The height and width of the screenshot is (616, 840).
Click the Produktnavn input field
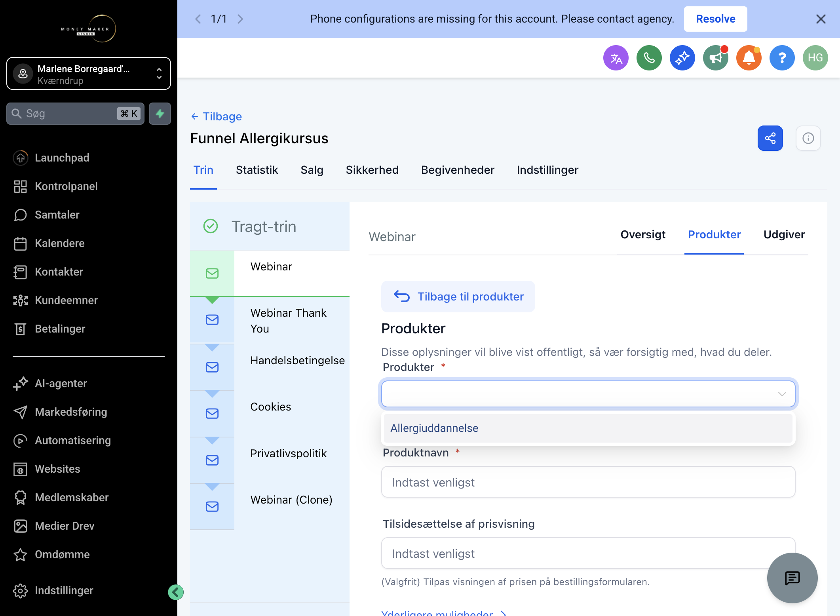(588, 482)
